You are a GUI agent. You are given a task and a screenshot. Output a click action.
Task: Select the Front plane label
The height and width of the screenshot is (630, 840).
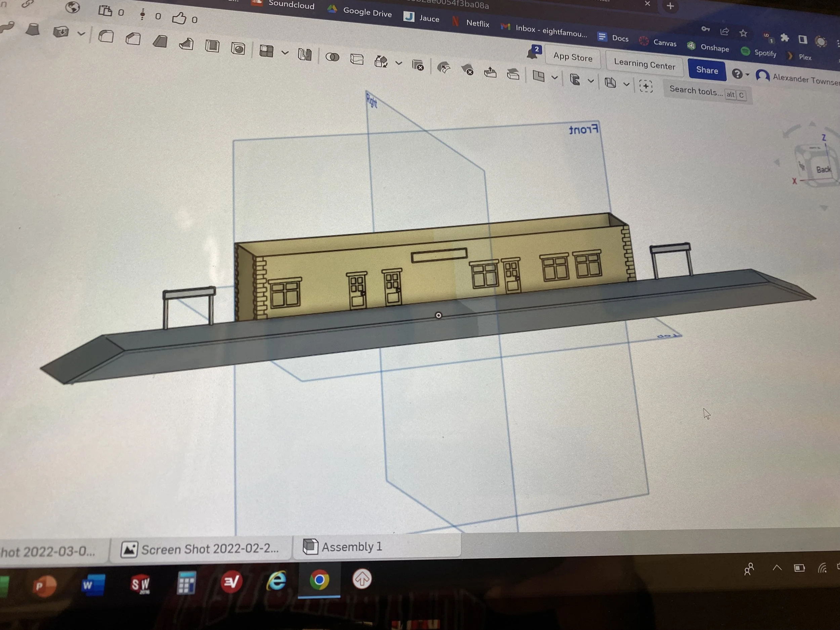pyautogui.click(x=584, y=129)
